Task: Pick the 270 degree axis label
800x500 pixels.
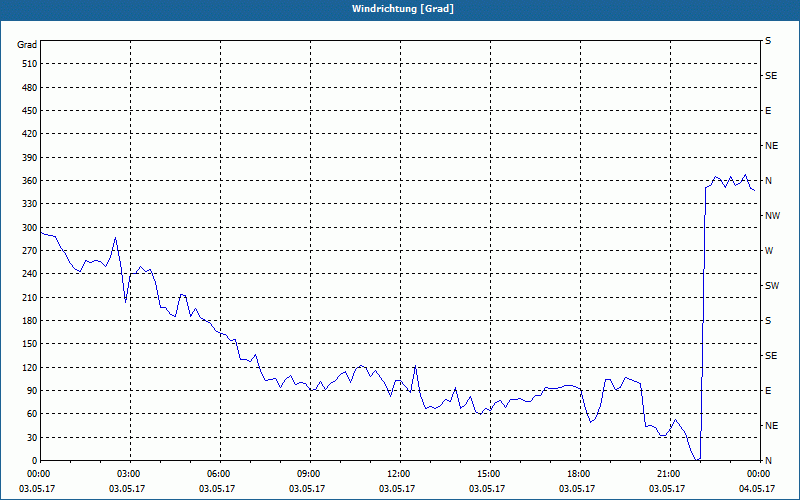Action: (x=30, y=251)
